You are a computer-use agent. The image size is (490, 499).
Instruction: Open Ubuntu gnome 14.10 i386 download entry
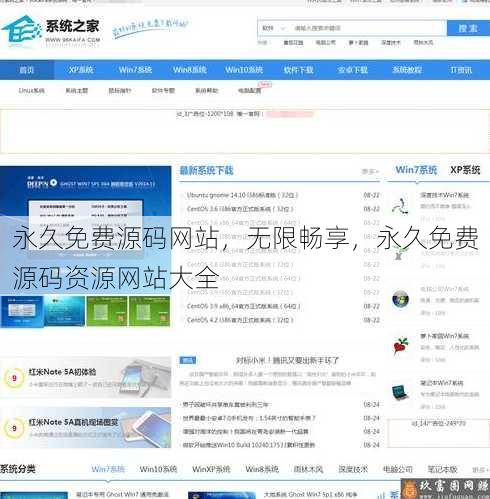[x=242, y=195]
